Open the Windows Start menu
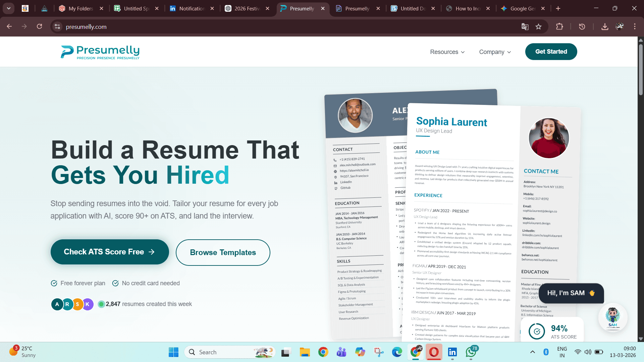Screen dimensions: 644x362 pos(173,352)
